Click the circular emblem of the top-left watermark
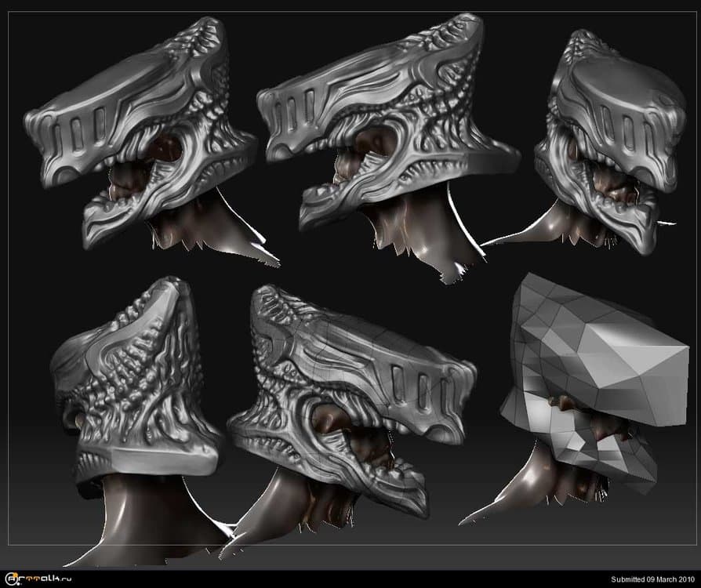The width and height of the screenshot is (701, 588). 10,578
